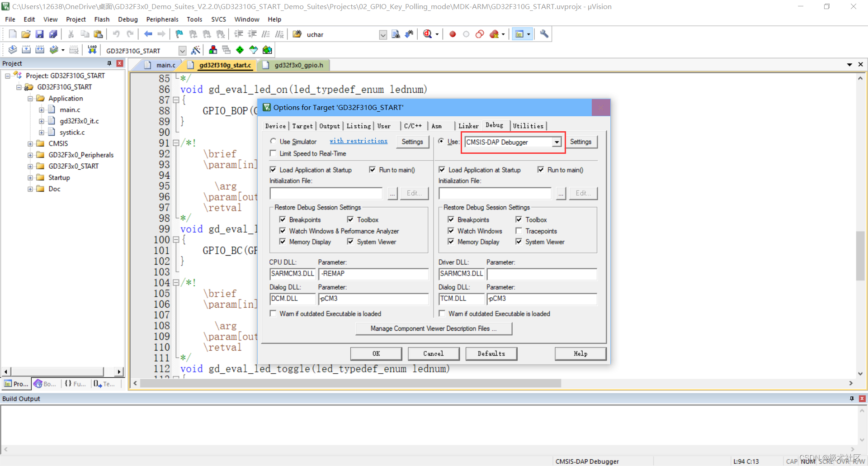Toggle Watch Windows & Performance Analyzer checkbox
Screen dimensions: 868x466
(283, 231)
